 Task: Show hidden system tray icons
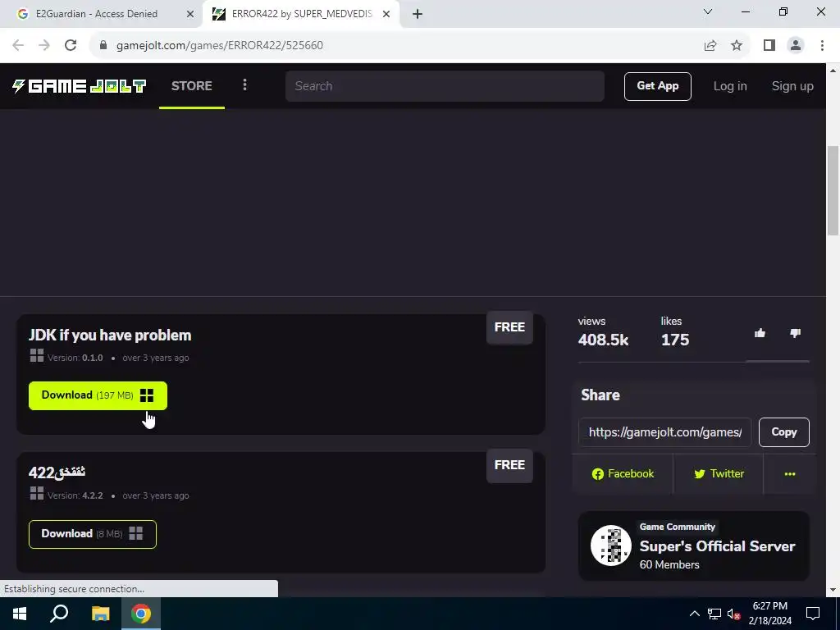(694, 614)
